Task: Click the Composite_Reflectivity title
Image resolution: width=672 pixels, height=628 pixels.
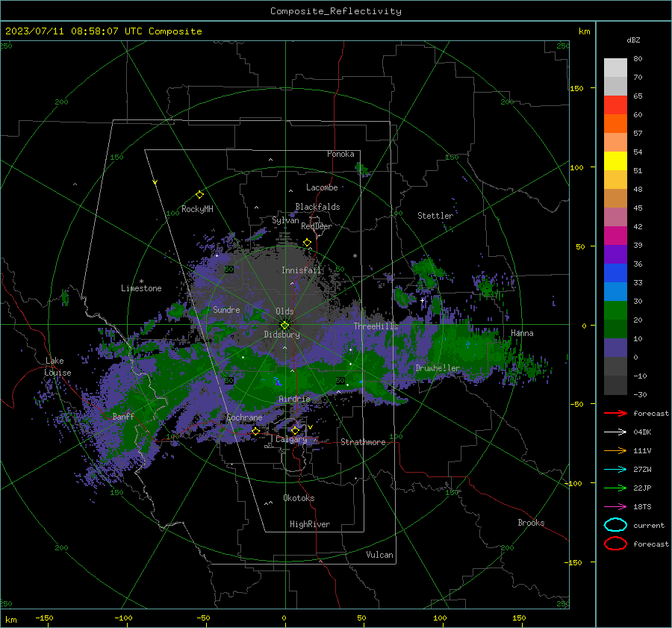Action: point(336,11)
